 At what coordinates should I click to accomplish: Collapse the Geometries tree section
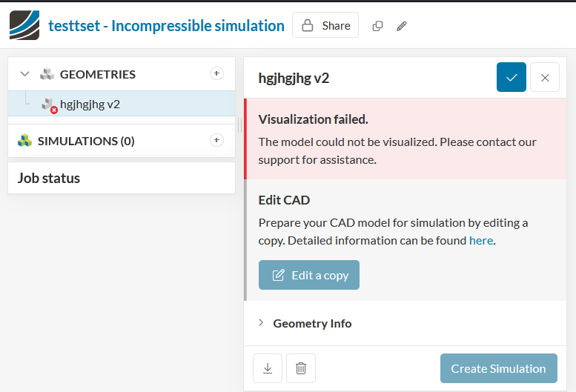pos(25,74)
